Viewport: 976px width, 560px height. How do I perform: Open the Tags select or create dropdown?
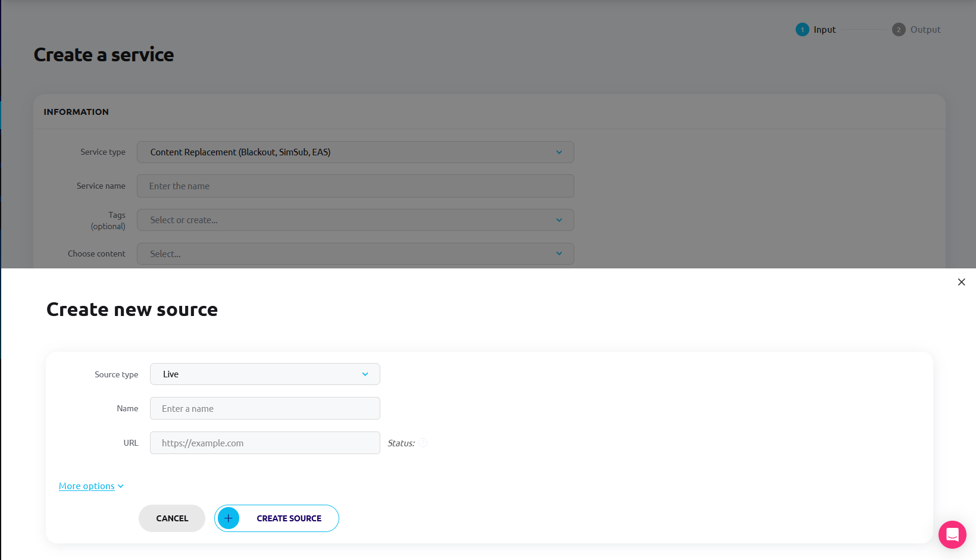coord(355,220)
